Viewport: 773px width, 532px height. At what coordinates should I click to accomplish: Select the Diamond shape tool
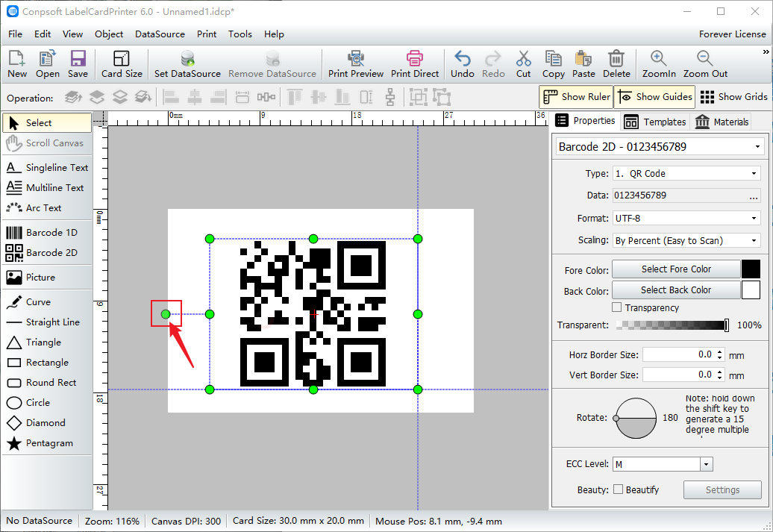[x=47, y=423]
